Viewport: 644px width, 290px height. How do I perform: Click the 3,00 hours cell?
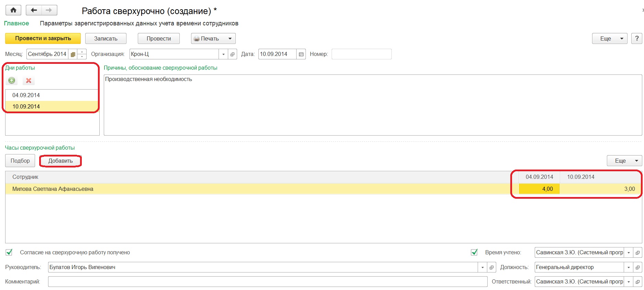tap(601, 189)
